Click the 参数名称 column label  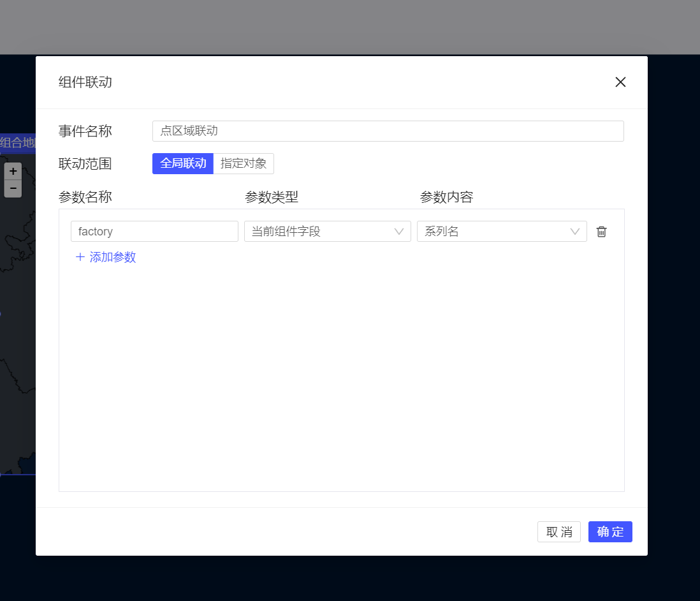(85, 197)
